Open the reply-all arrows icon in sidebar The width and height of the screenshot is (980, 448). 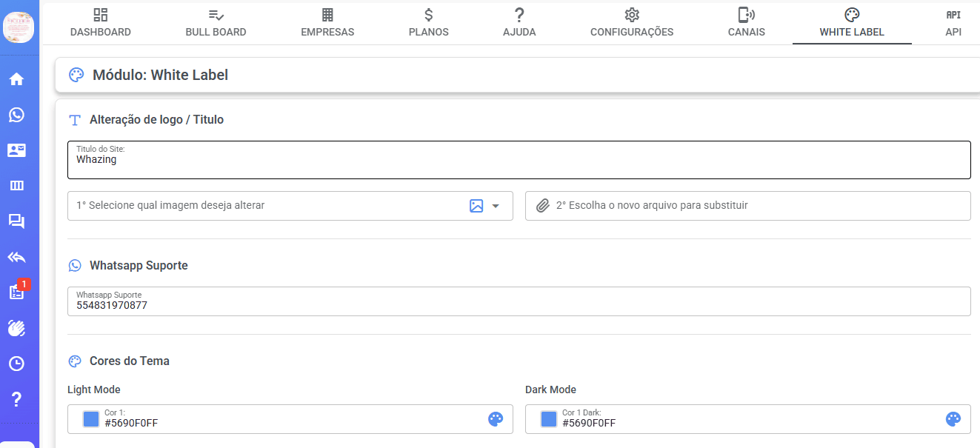coord(16,257)
